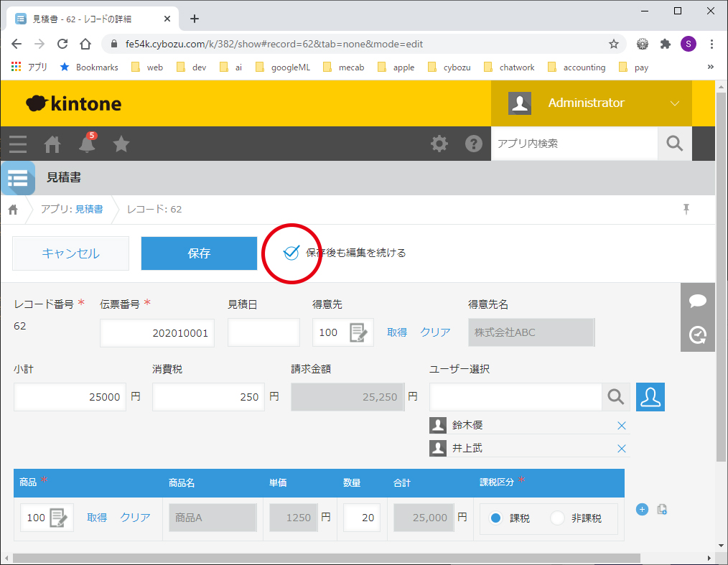Click the 見積書 app breadcrumb link

pos(89,209)
